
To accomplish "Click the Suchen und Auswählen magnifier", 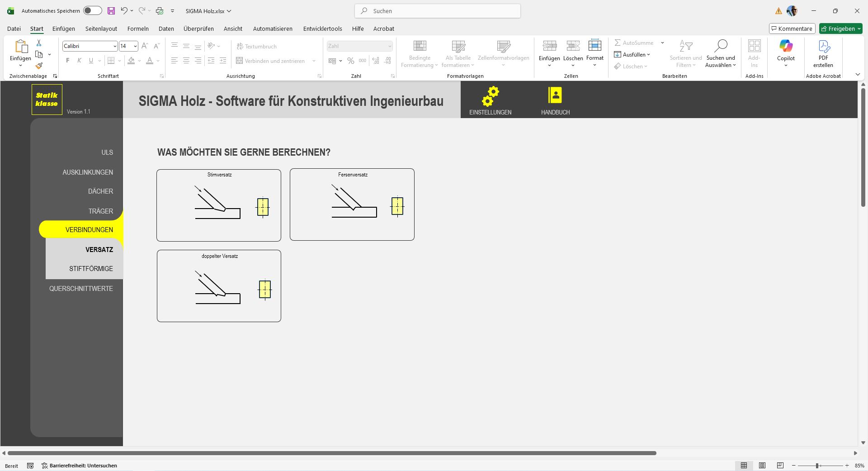I will tap(721, 46).
